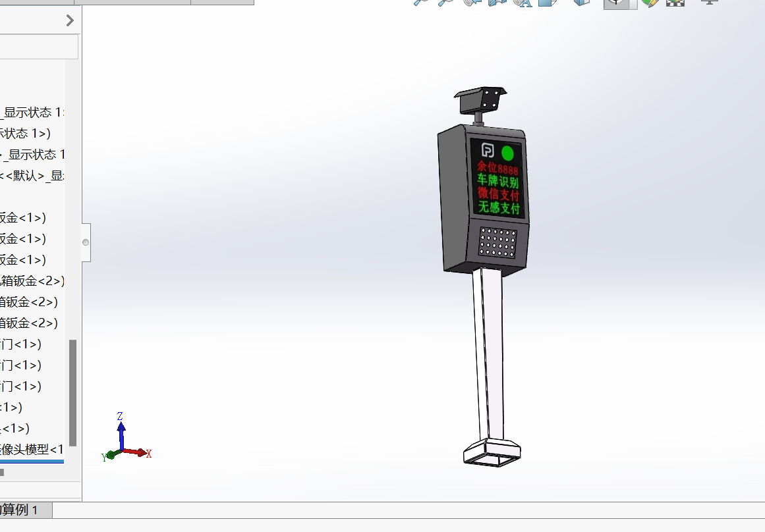Select the tree row showing <<默认>_显
This screenshot has width=765, height=532.
32,176
